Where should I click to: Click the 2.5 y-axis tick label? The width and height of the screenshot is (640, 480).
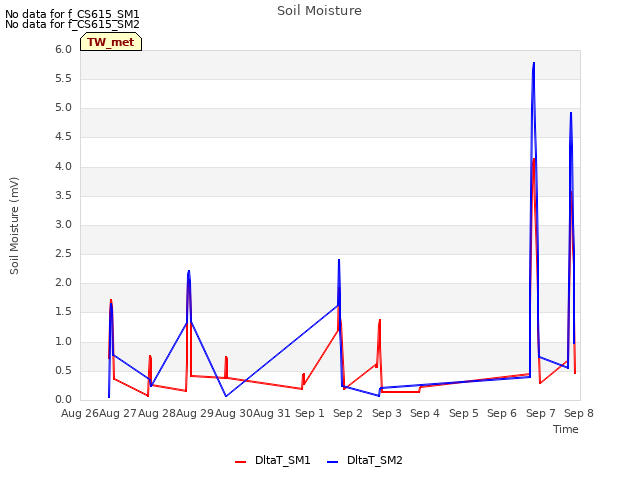coord(63,254)
